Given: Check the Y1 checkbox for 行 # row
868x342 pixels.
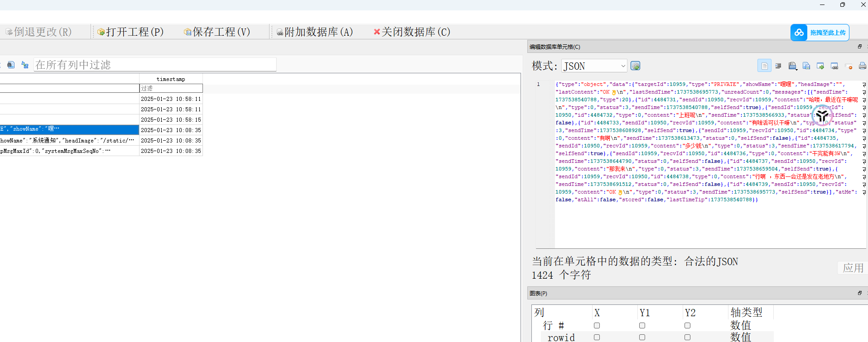Looking at the screenshot, I should 642,326.
